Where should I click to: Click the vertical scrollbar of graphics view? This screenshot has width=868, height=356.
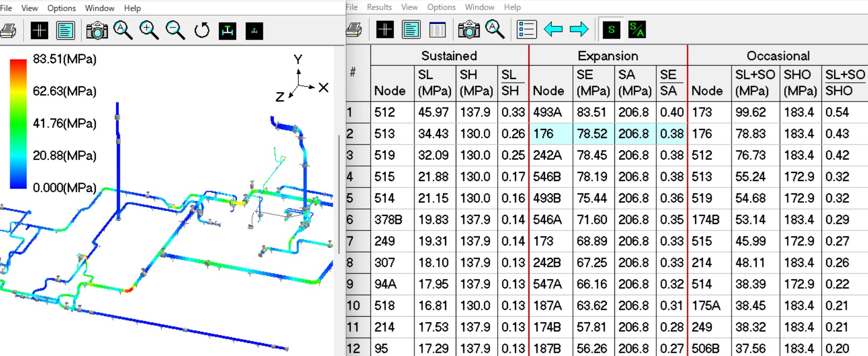[338, 193]
